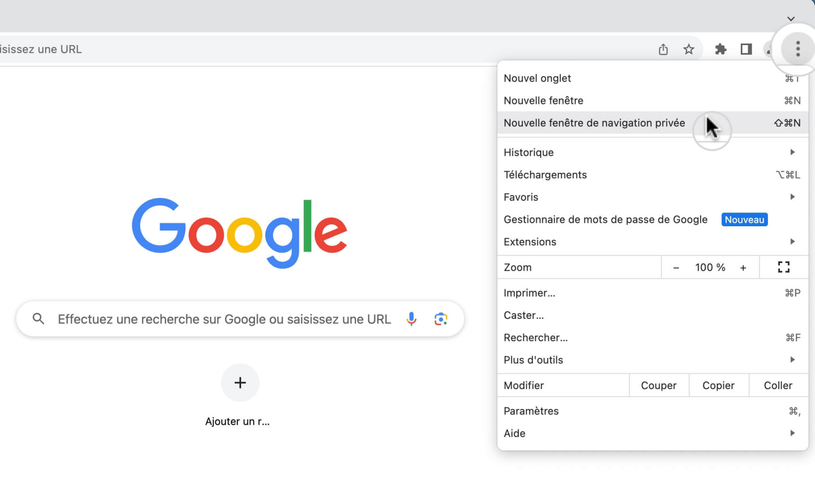Open the Chrome three-dot menu button

[x=798, y=49]
